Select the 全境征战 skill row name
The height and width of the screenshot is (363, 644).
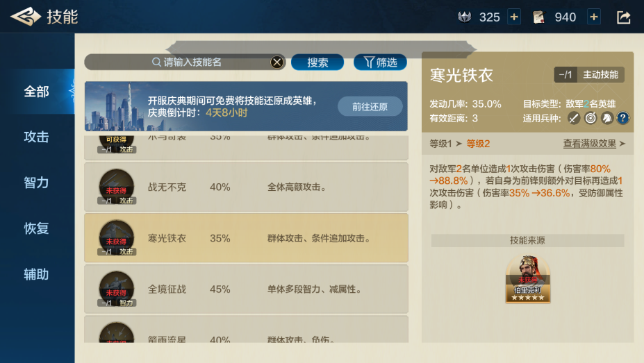167,289
